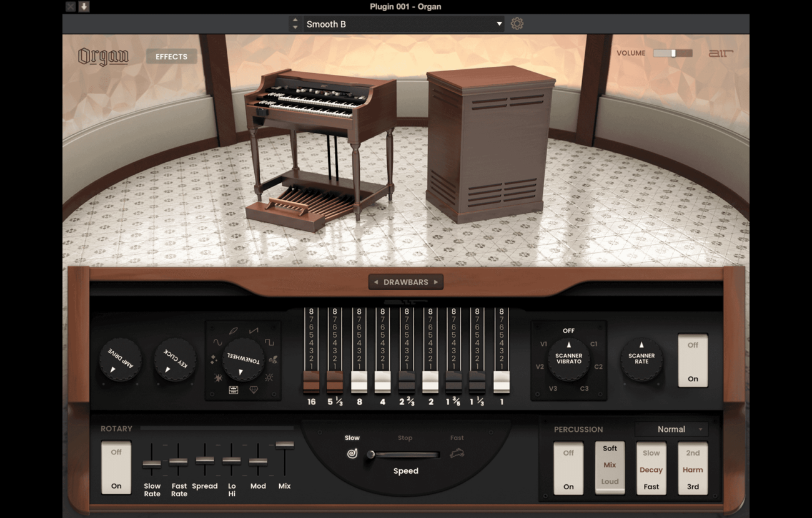
Task: Go to previous panel with DRAWBARS left arrow
Action: click(x=376, y=282)
